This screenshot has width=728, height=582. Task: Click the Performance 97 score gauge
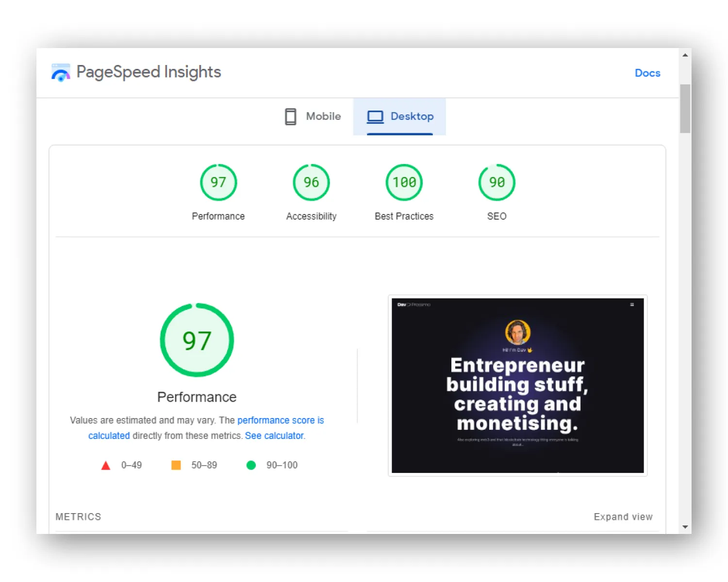pos(218,182)
